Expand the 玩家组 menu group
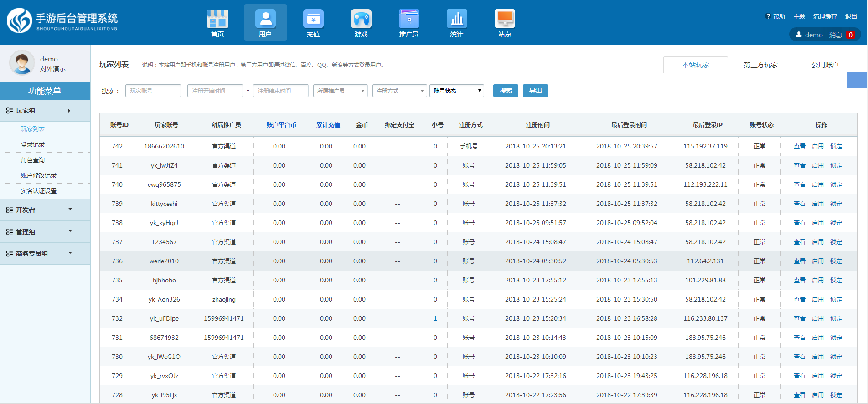 point(45,111)
